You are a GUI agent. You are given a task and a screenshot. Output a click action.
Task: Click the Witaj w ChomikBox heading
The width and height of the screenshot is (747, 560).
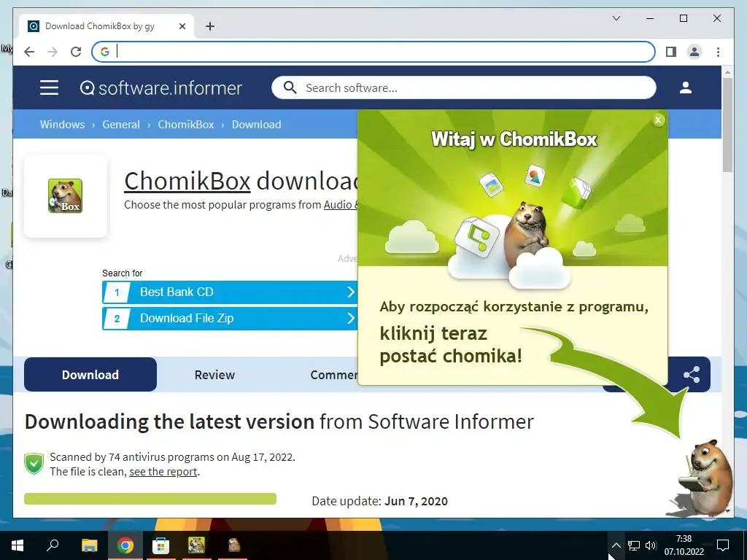pyautogui.click(x=514, y=139)
